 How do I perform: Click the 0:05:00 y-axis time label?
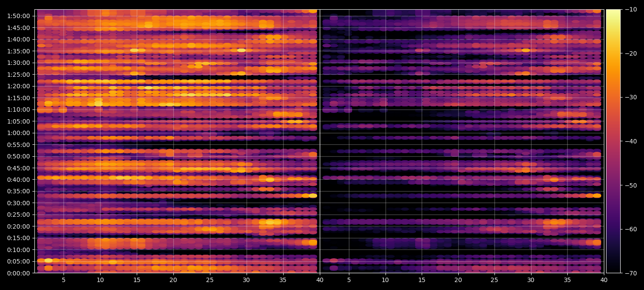click(x=19, y=261)
